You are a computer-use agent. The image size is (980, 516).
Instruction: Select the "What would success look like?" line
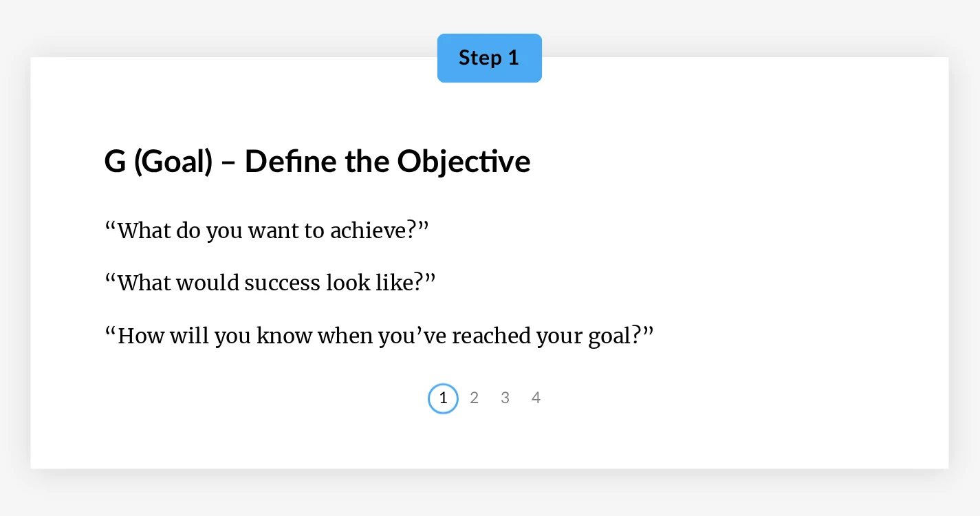pos(270,283)
